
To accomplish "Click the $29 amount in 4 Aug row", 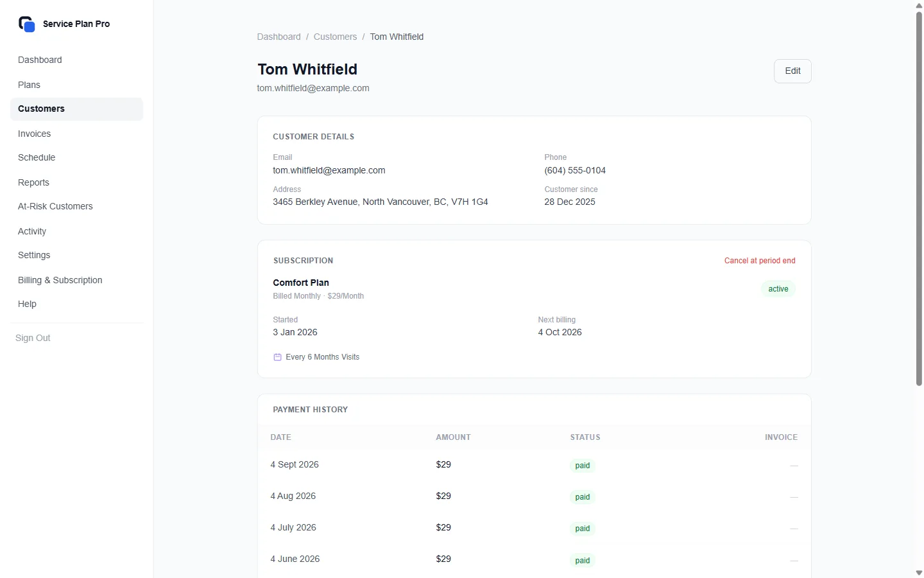I will [x=443, y=496].
